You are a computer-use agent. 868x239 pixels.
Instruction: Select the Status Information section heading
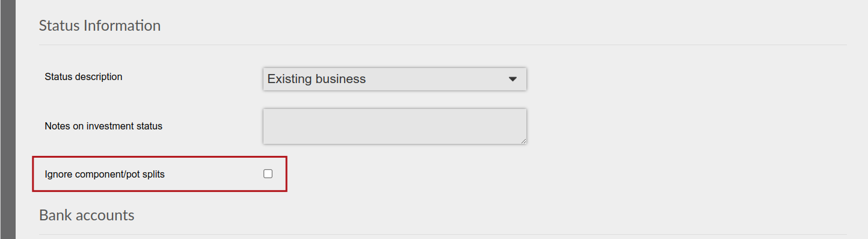point(100,26)
